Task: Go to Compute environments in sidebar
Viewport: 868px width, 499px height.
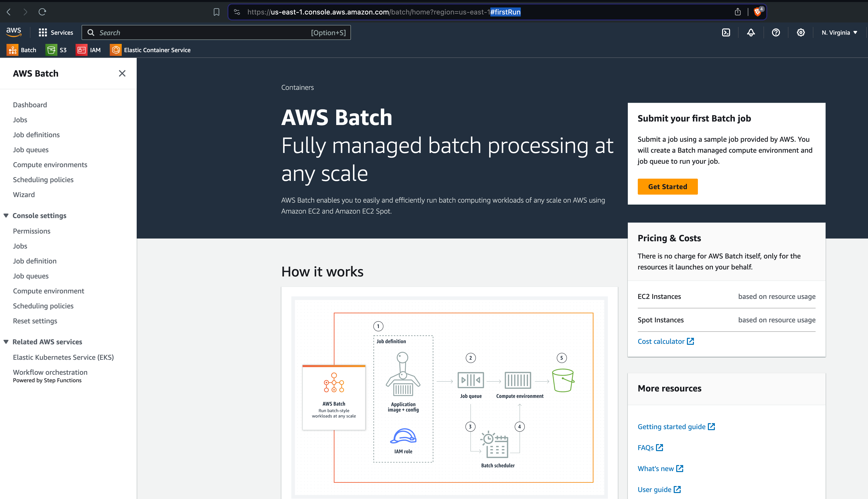Action: point(50,165)
